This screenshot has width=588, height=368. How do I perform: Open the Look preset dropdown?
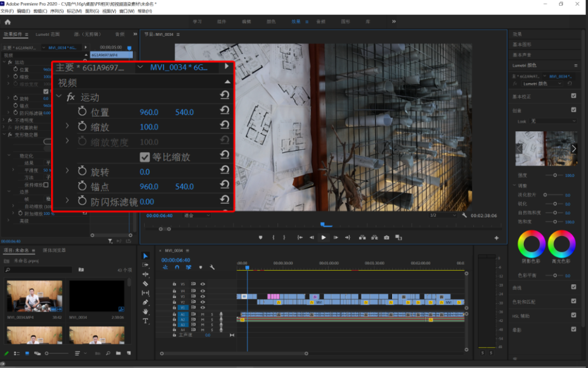(553, 121)
